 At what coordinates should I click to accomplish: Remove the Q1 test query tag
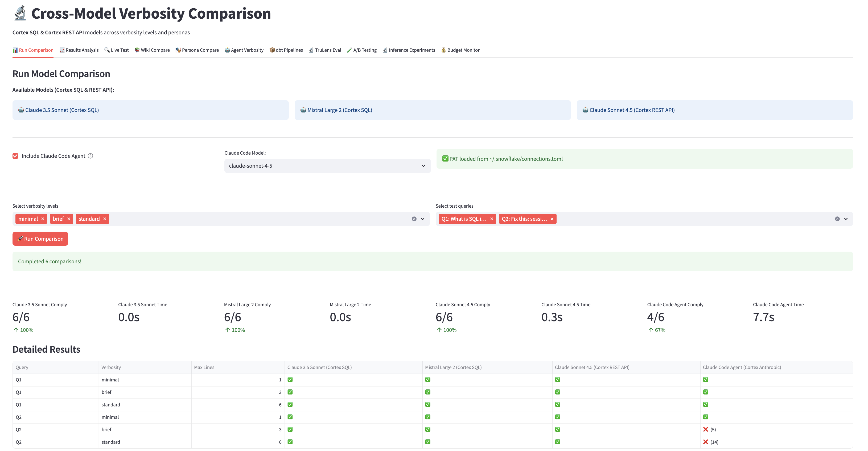tap(491, 219)
